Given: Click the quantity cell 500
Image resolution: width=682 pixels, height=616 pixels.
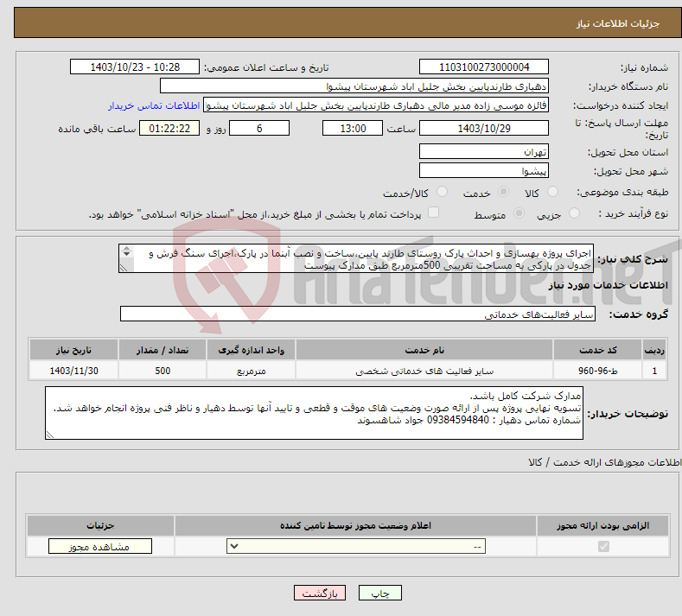Looking at the screenshot, I should (x=163, y=371).
